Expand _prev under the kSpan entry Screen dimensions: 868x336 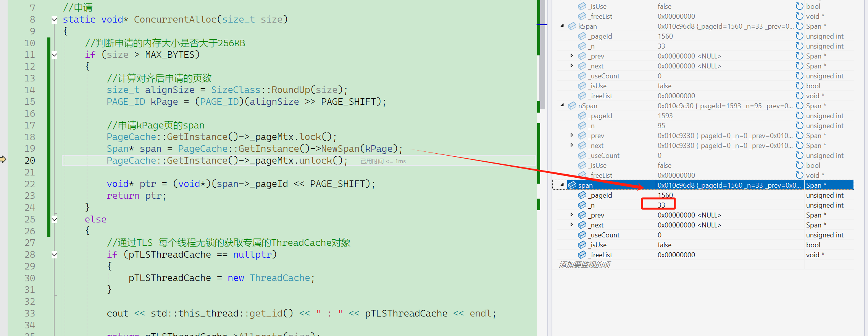point(571,56)
